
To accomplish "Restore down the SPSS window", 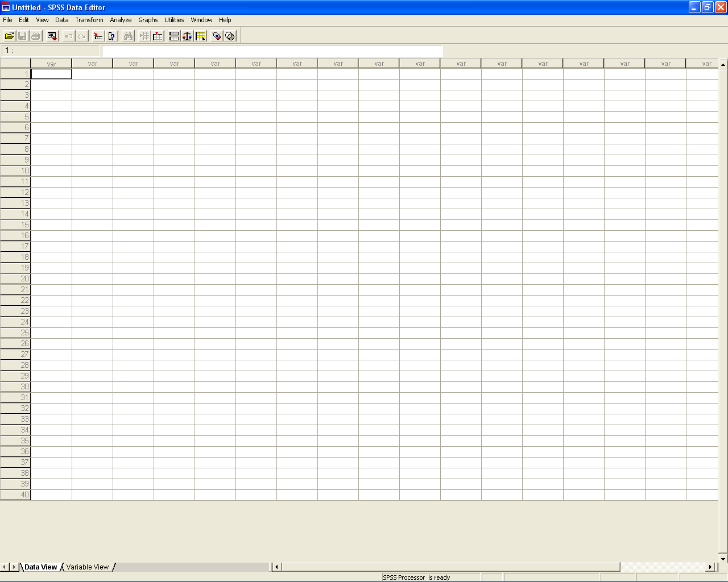I will pos(708,7).
